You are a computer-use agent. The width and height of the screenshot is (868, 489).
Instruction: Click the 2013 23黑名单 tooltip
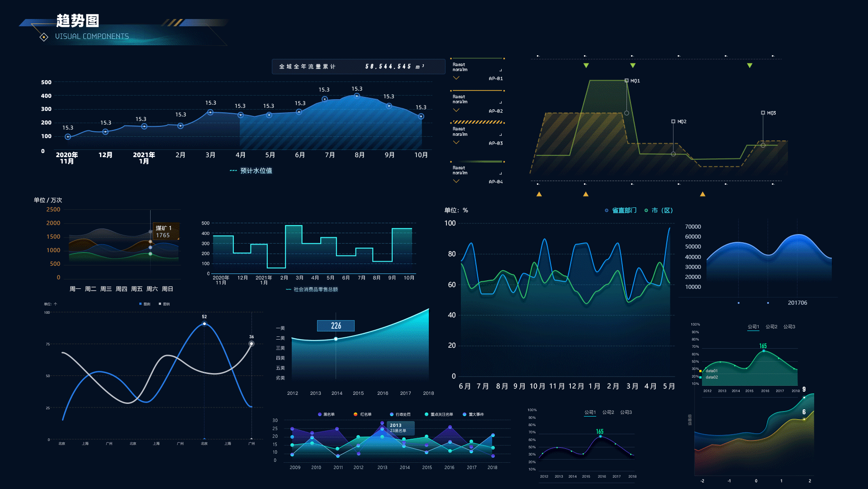400,428
